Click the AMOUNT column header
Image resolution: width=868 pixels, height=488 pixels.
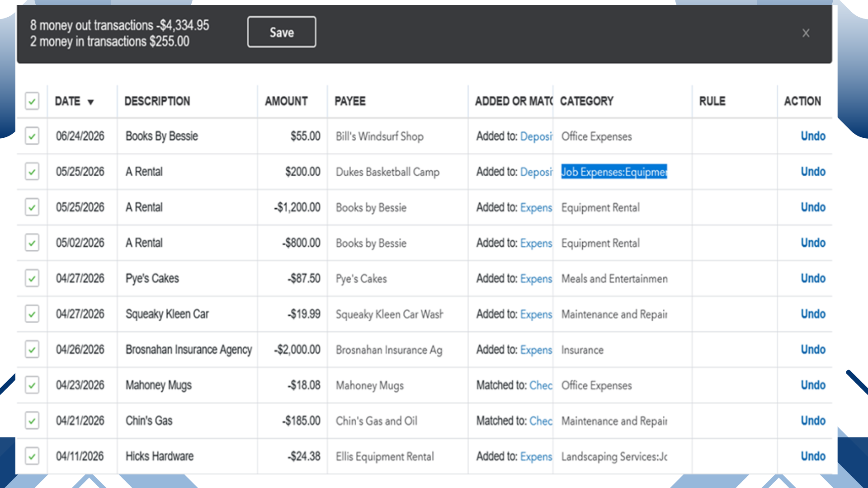tap(286, 101)
